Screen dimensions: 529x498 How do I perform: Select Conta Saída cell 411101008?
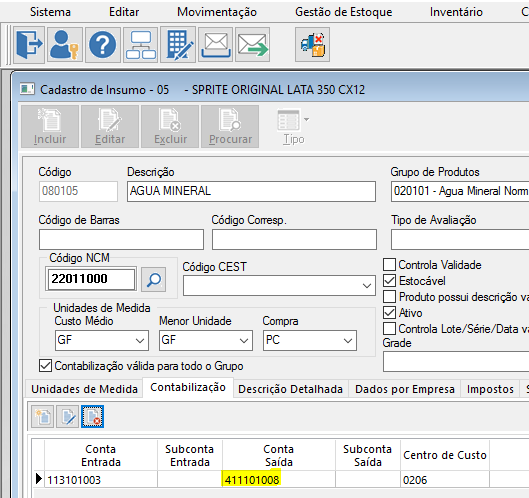(x=279, y=479)
